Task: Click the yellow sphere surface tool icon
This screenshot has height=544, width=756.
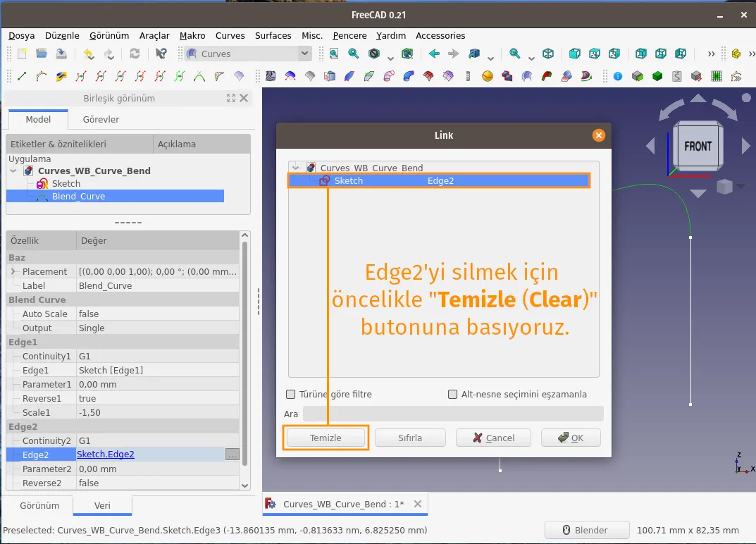Action: (x=488, y=75)
